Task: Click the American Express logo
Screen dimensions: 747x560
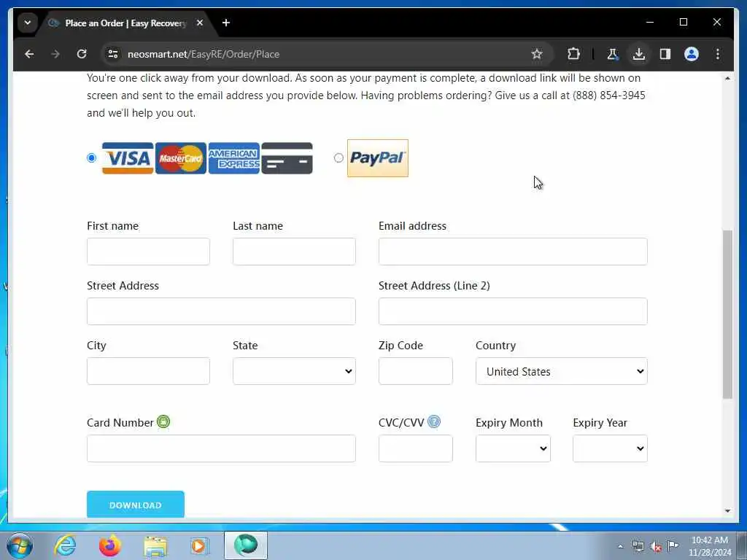Action: tap(234, 158)
